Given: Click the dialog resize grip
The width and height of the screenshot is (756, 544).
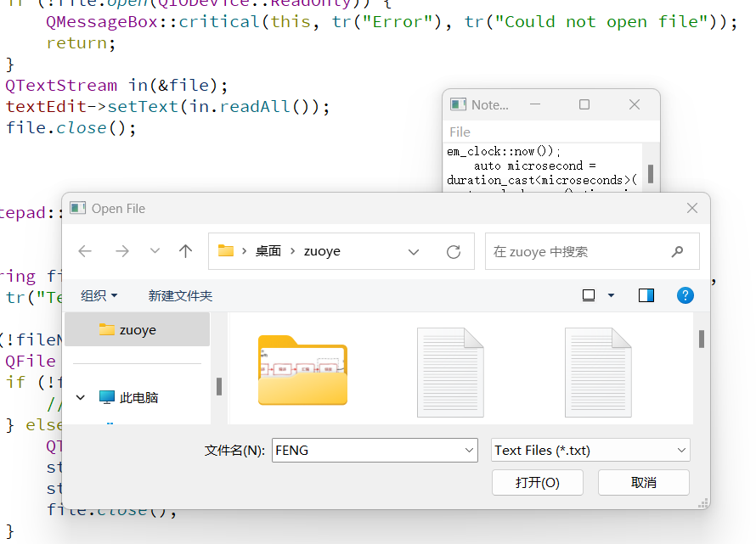Looking at the screenshot, I should click(x=703, y=503).
